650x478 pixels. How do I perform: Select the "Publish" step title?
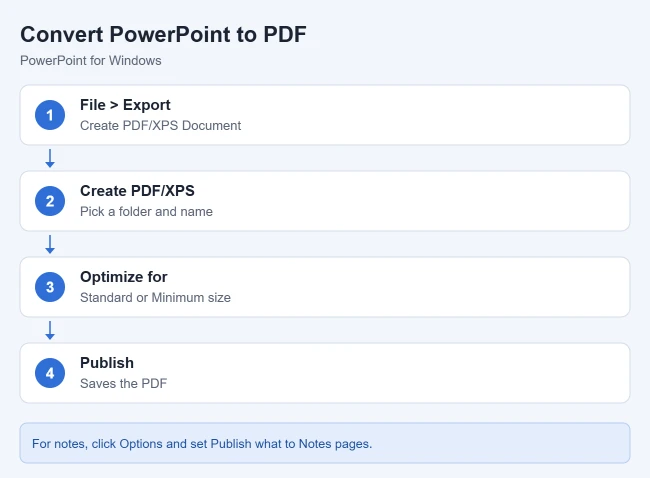[107, 363]
